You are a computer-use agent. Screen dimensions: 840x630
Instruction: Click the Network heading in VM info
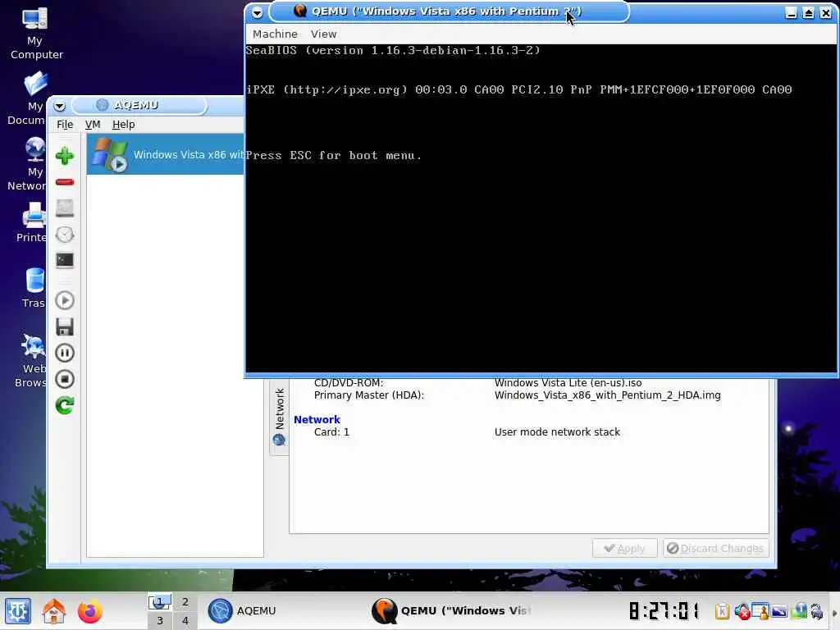coord(317,419)
